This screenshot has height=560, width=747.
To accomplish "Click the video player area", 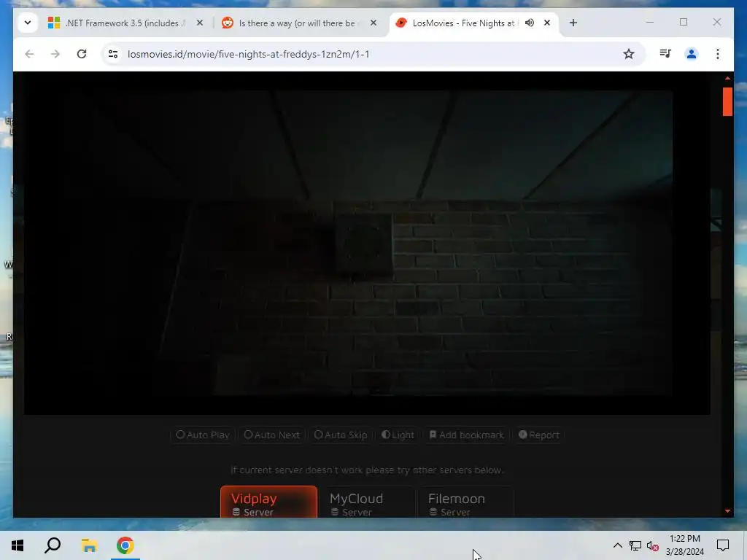I will [x=367, y=243].
